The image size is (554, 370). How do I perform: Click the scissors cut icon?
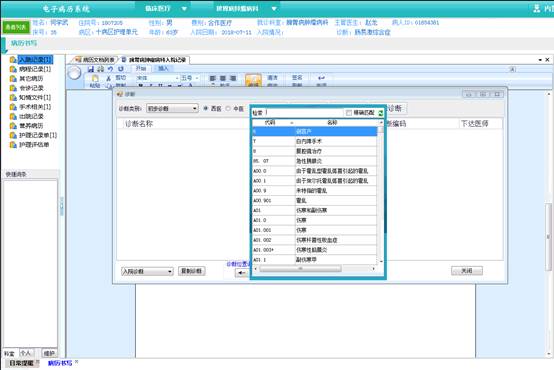[108, 78]
